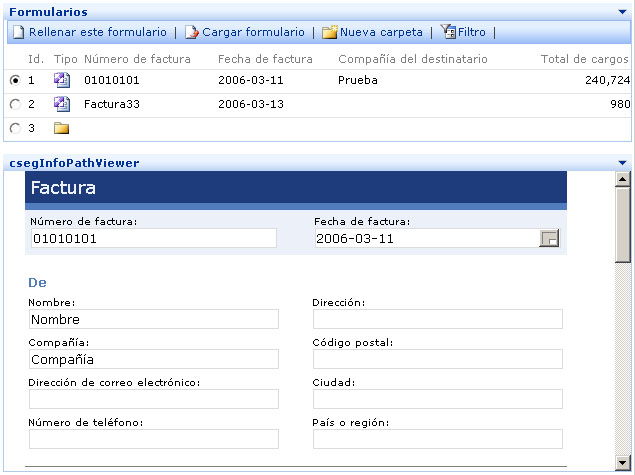Select radio button for folder row 3
Screen dimensions: 635x475
(x=15, y=129)
